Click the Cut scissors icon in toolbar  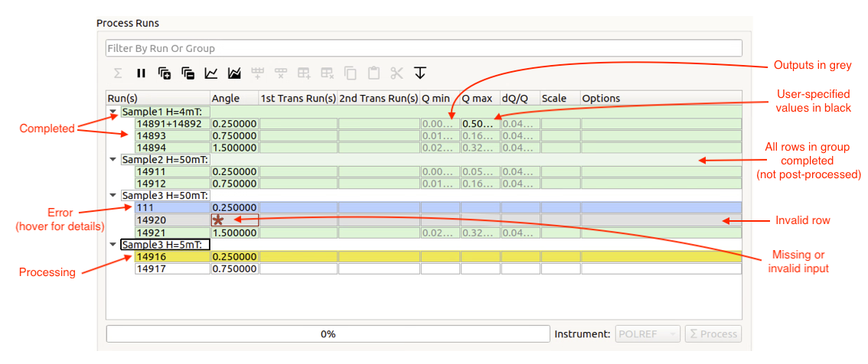[396, 73]
